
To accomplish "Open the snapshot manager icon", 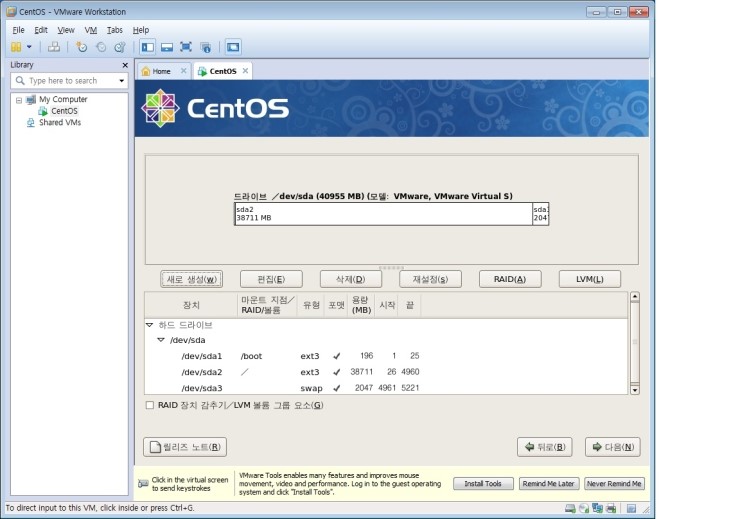I will click(120, 47).
